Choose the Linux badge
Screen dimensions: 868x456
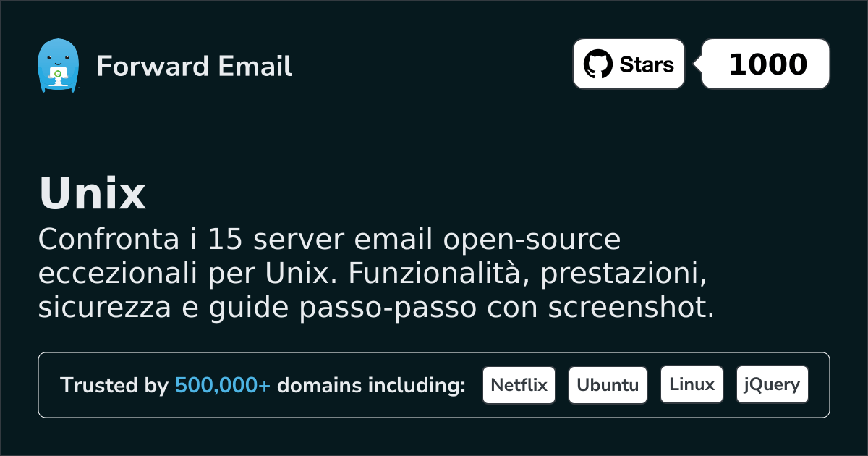tap(692, 385)
